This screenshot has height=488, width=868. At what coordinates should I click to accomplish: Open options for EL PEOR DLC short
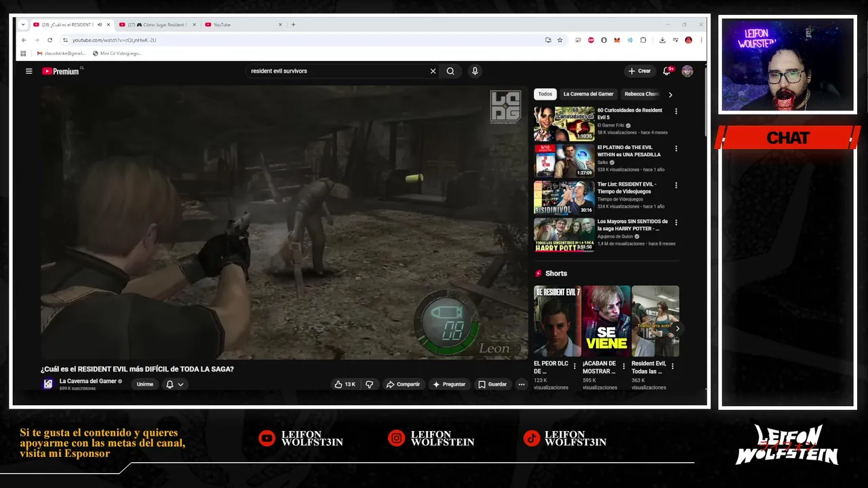tap(574, 366)
